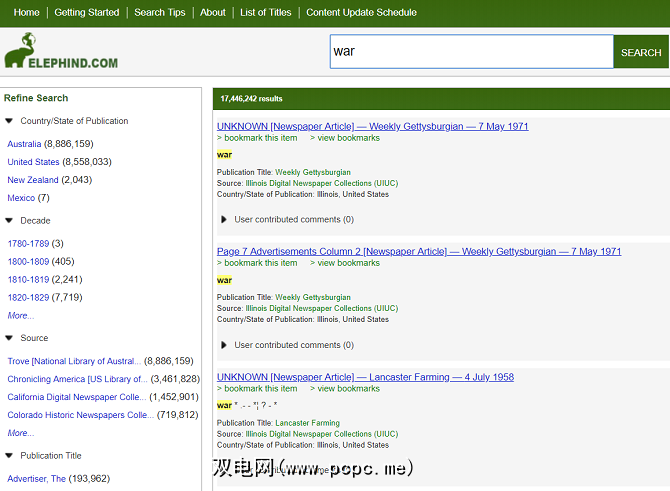Collapse the Source filter section
This screenshot has width=670, height=491.
coord(10,339)
